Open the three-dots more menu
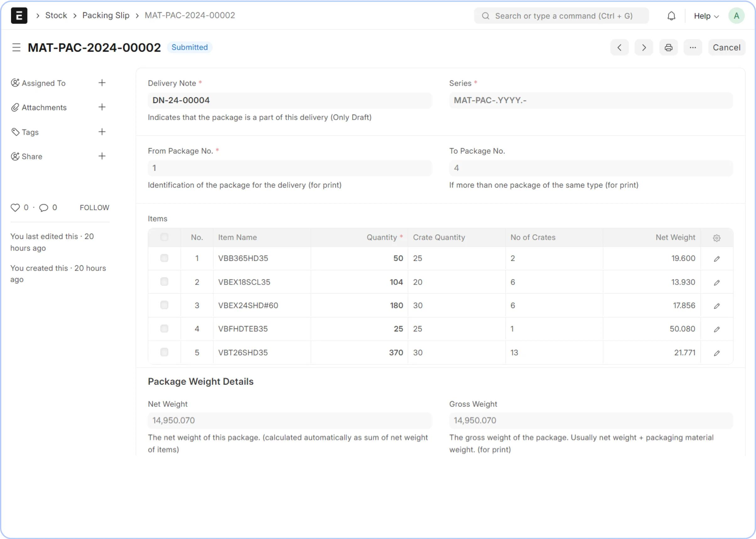756x539 pixels. 692,47
